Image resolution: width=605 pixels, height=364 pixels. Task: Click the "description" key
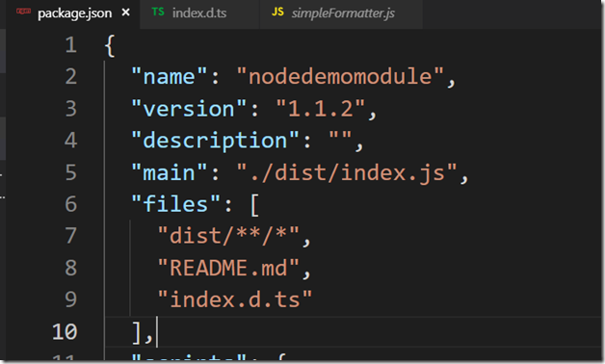coord(215,141)
